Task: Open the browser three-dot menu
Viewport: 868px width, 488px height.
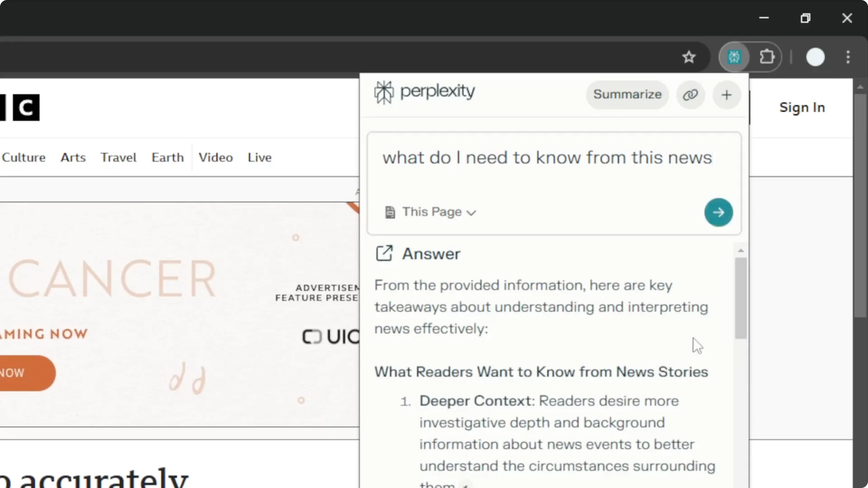Action: (x=848, y=57)
